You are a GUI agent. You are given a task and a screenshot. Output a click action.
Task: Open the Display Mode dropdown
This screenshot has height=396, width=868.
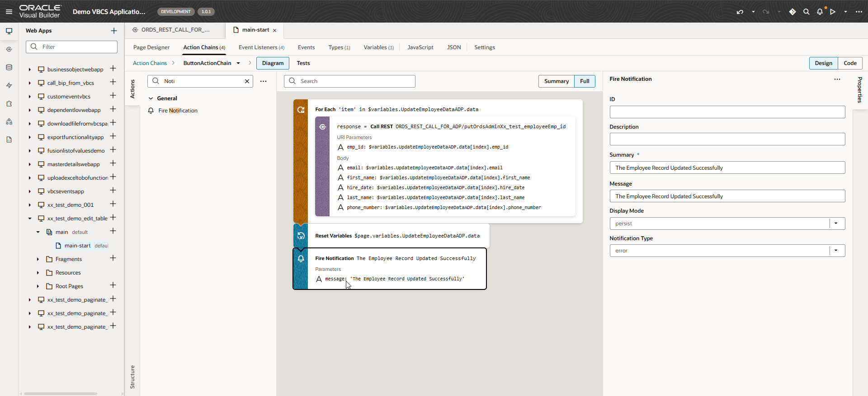pyautogui.click(x=836, y=224)
